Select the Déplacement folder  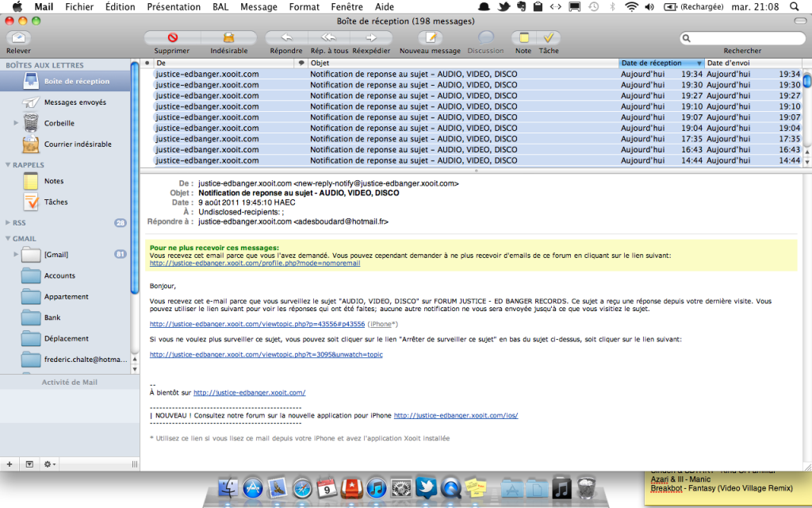(65, 338)
